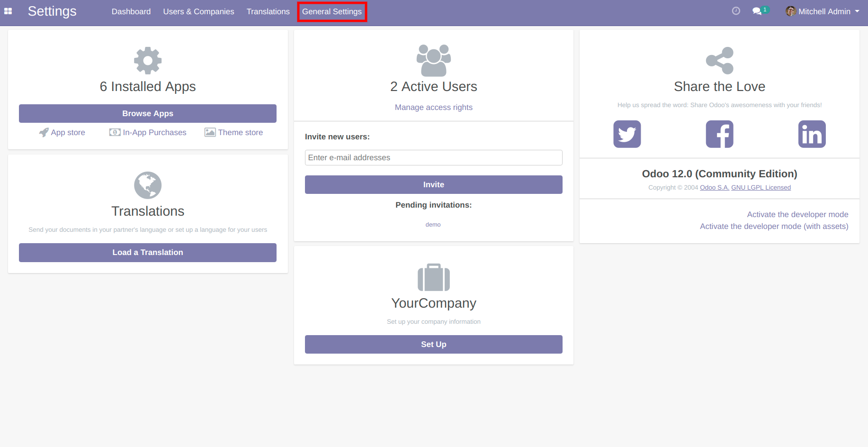868x447 pixels.
Task: Open the Translations top menu
Action: [268, 11]
